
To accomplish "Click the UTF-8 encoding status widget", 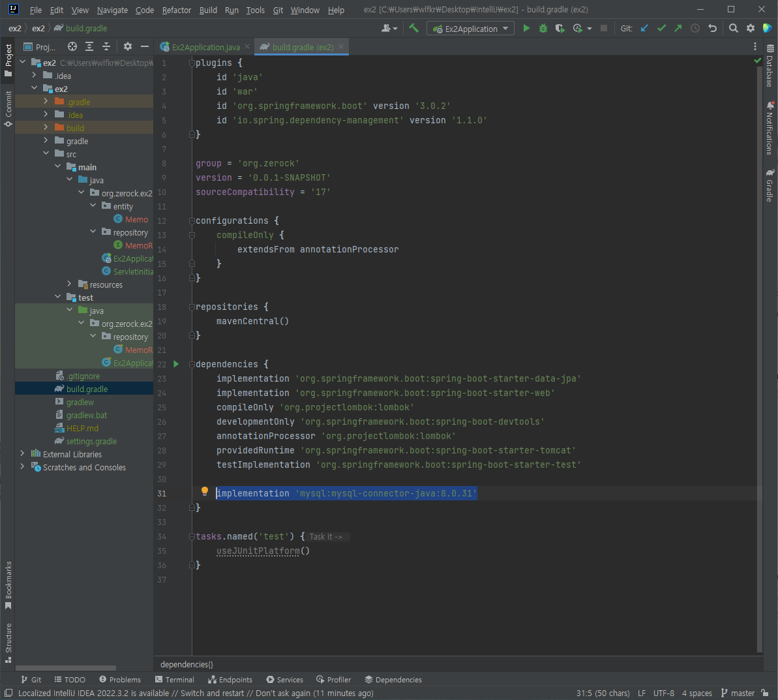I will [x=663, y=693].
